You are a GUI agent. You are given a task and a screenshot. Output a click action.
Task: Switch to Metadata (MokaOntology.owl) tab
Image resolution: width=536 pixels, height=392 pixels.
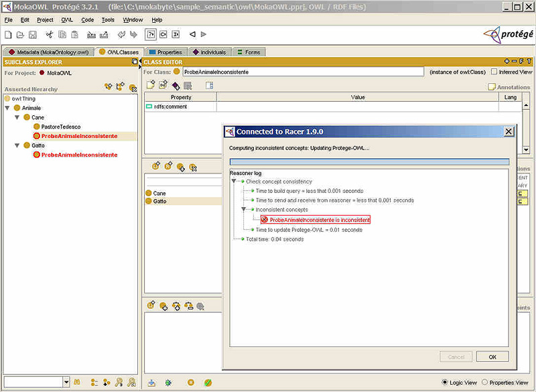[x=49, y=52]
